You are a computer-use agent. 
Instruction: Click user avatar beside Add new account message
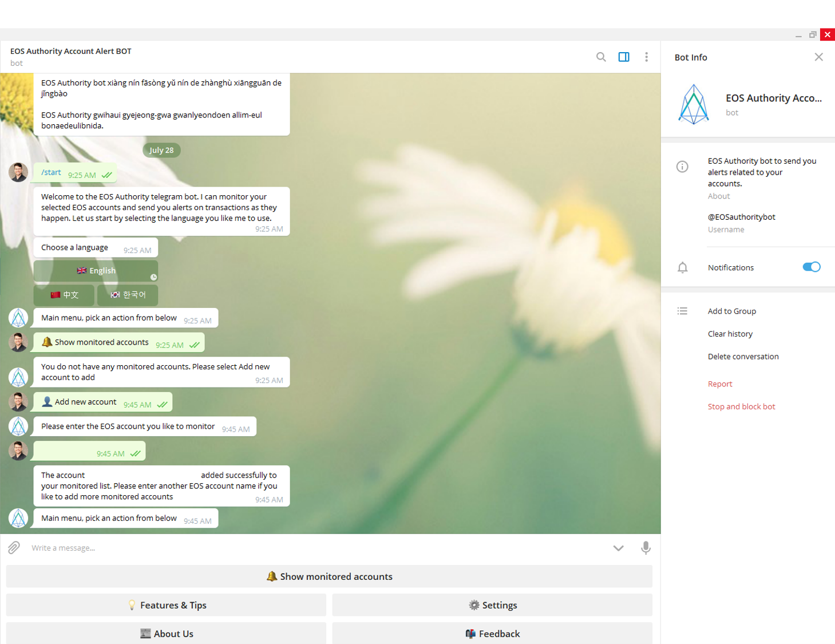(x=18, y=402)
